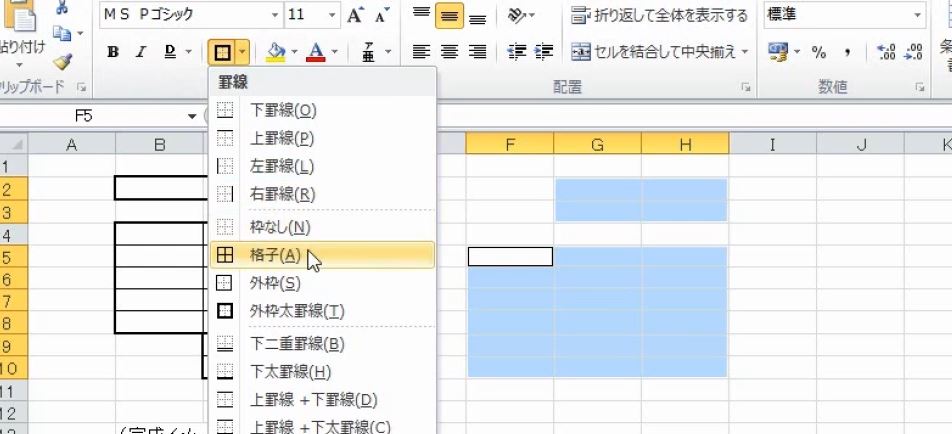Click the Paste (貼り付け) button
952x434 pixels.
[21, 46]
